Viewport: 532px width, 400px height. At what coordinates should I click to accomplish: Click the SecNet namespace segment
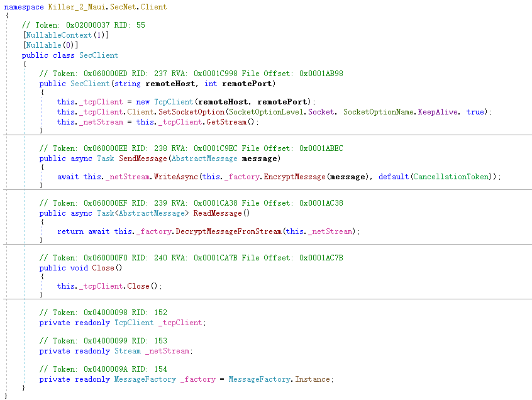click(123, 7)
